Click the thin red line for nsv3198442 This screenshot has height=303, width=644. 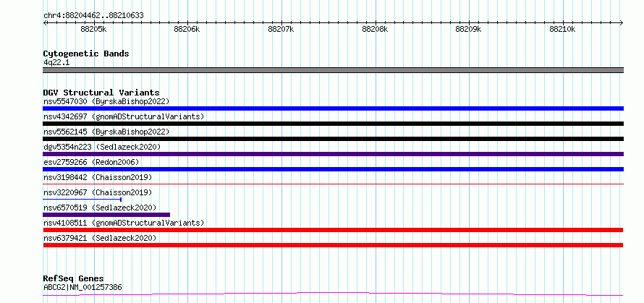coord(333,184)
